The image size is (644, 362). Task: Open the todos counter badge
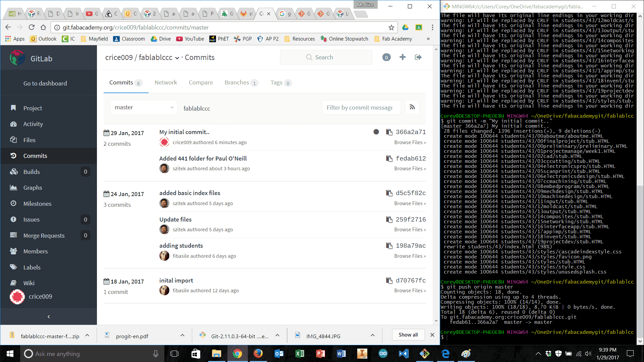click(x=386, y=57)
